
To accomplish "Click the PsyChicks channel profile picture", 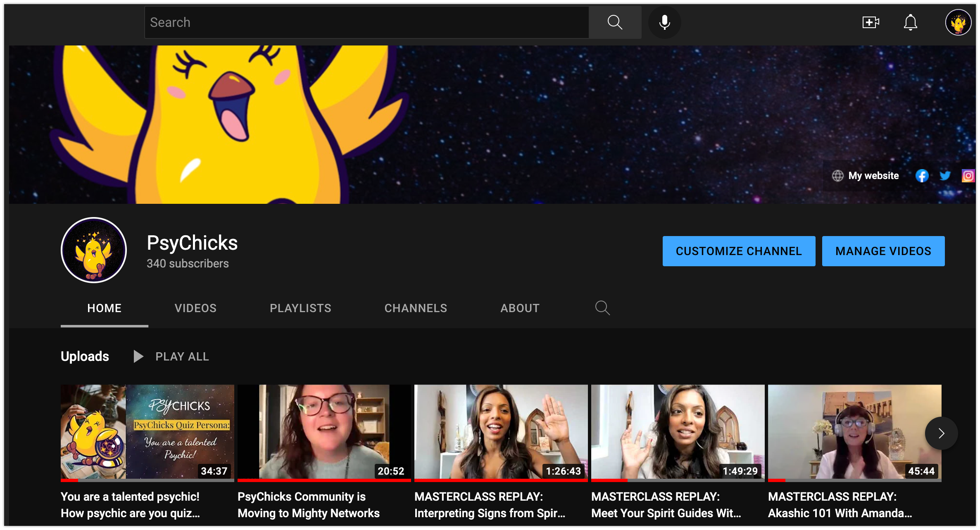I will coord(94,250).
